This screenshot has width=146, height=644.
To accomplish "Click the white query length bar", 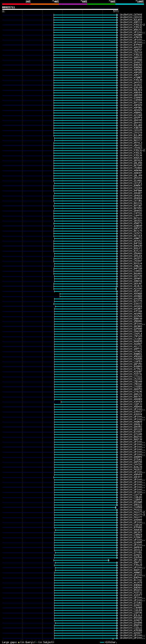I will coord(60,10).
